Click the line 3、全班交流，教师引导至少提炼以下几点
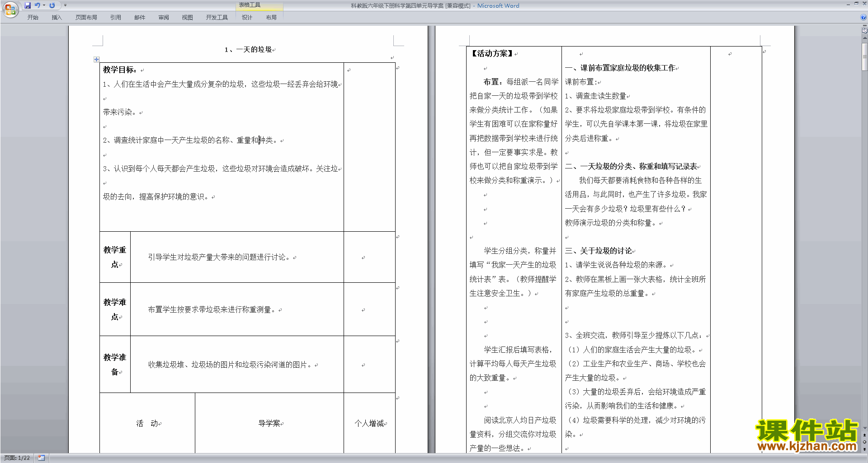The height and width of the screenshot is (463, 868). pos(635,335)
